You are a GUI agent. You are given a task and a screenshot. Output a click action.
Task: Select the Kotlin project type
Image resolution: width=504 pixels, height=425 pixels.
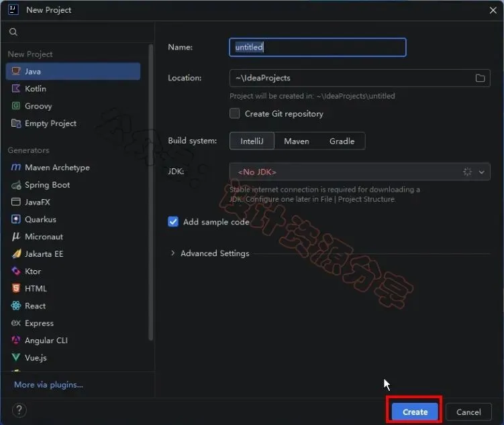pyautogui.click(x=72, y=88)
